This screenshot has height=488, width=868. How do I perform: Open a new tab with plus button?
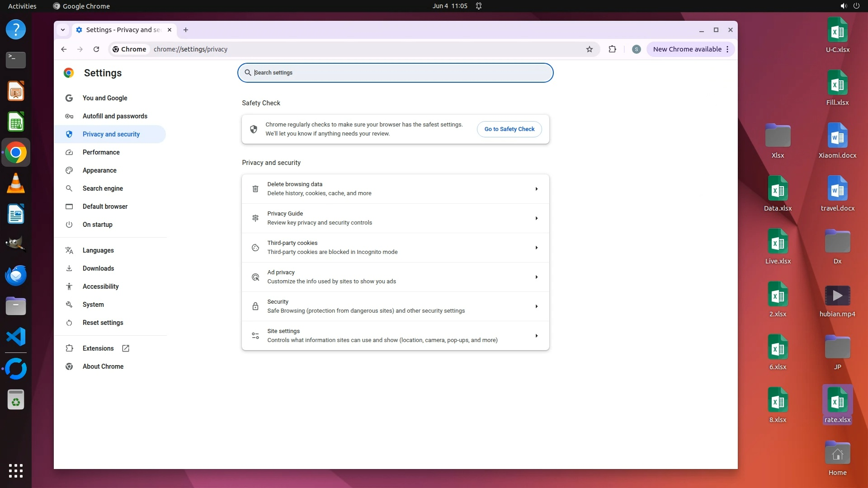[186, 30]
